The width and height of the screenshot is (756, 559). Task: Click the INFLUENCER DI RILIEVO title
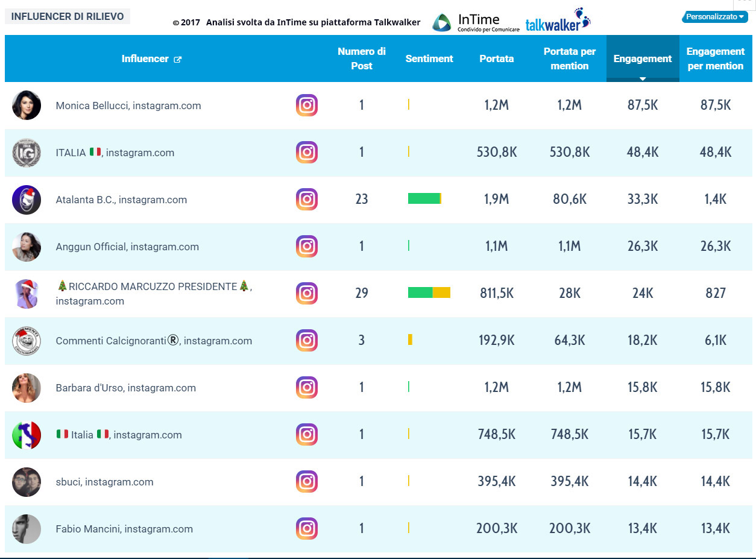point(68,16)
